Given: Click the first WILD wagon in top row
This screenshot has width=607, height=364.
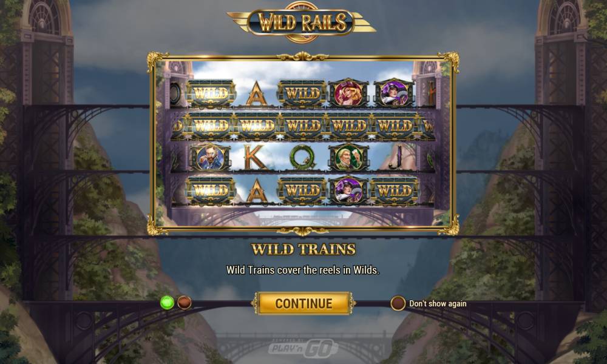Looking at the screenshot, I should pyautogui.click(x=211, y=93).
